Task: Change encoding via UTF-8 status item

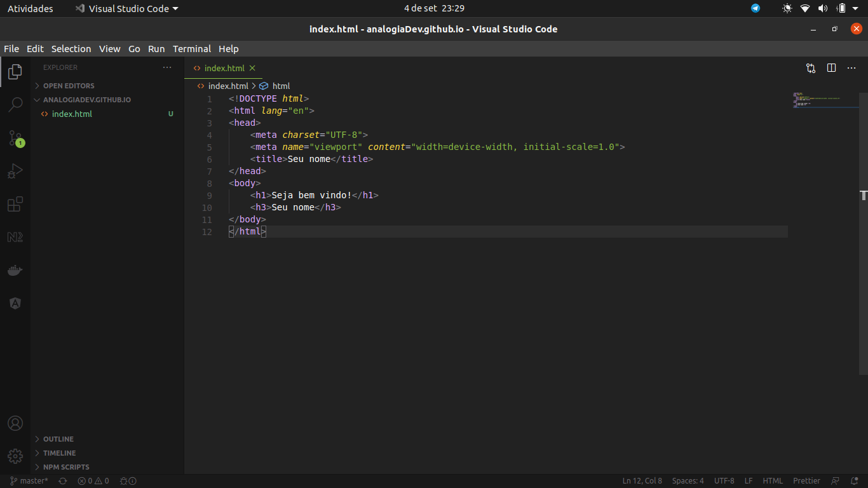Action: (724, 481)
